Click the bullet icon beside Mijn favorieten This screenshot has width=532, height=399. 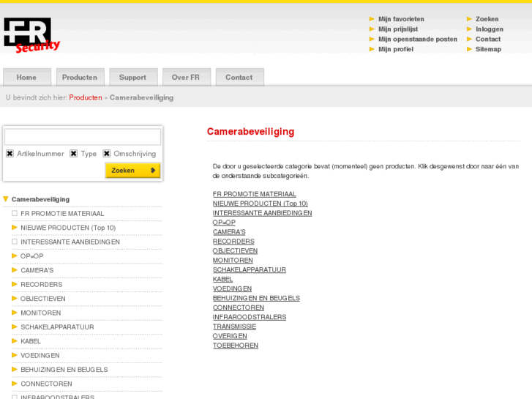[371, 19]
